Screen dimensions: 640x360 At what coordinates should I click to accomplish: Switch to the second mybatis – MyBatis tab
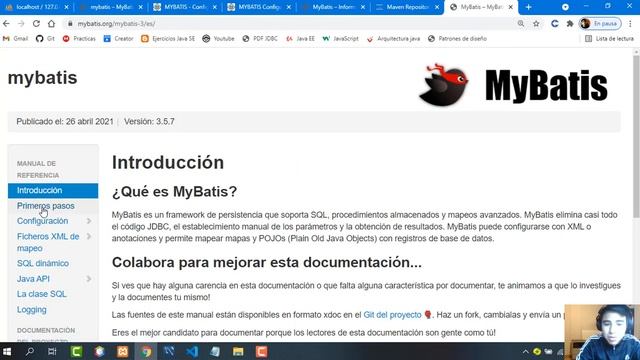[111, 7]
